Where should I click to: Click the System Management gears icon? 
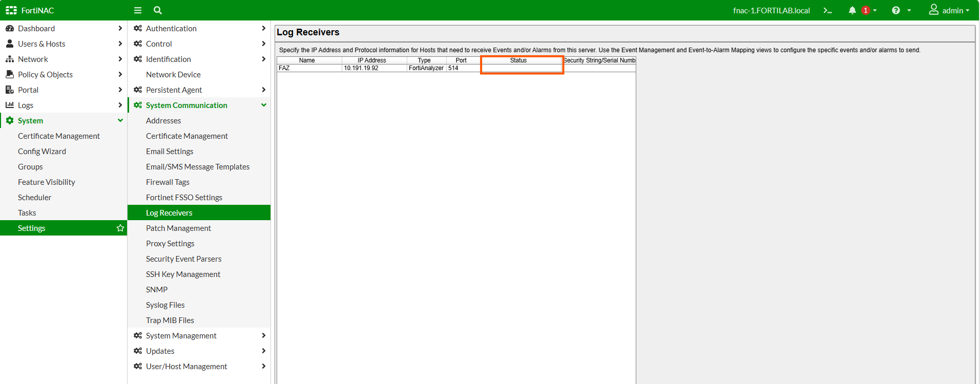point(138,336)
